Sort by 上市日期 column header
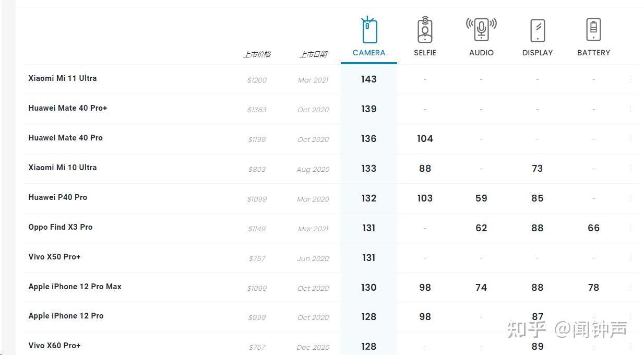 click(313, 54)
